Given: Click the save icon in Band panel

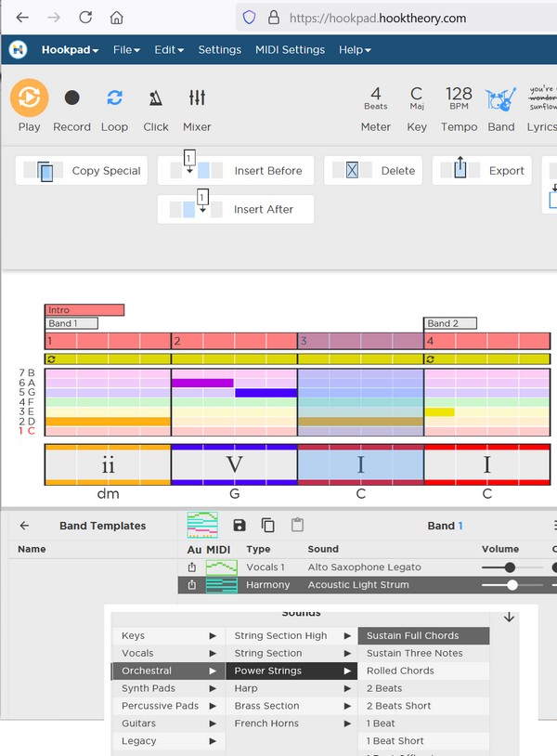Looking at the screenshot, I should click(240, 526).
